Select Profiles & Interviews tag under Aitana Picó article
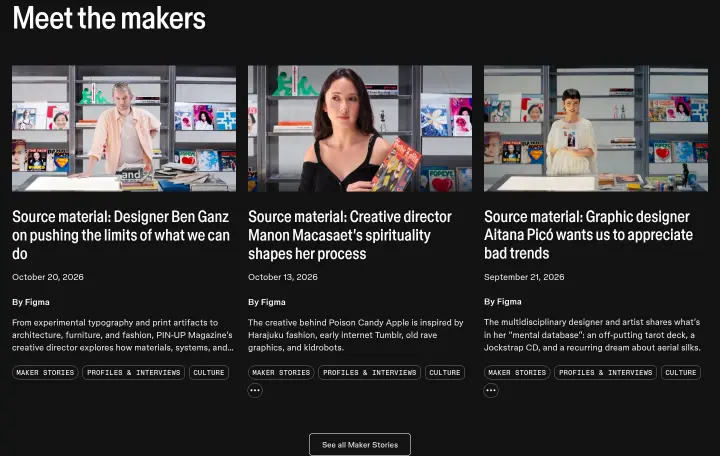 tap(606, 372)
